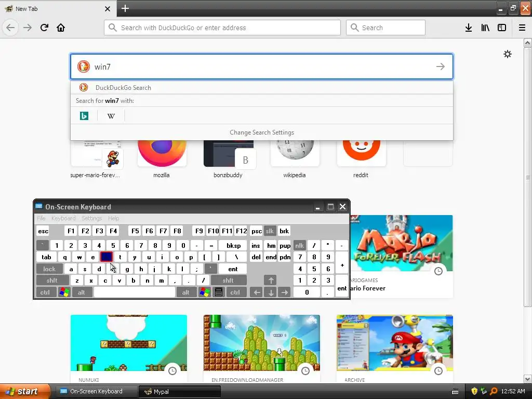Toggle the left alt key on the keyboard
Viewport: 532px width, 399px height.
82,292
